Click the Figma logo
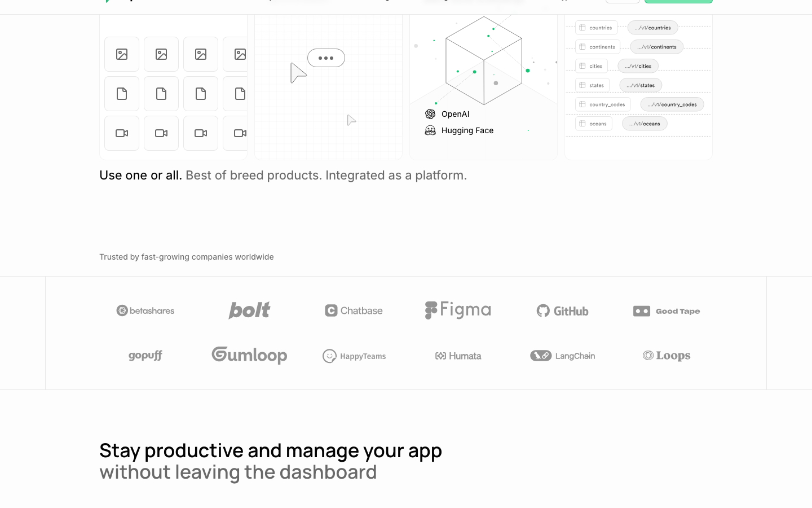 click(458, 310)
